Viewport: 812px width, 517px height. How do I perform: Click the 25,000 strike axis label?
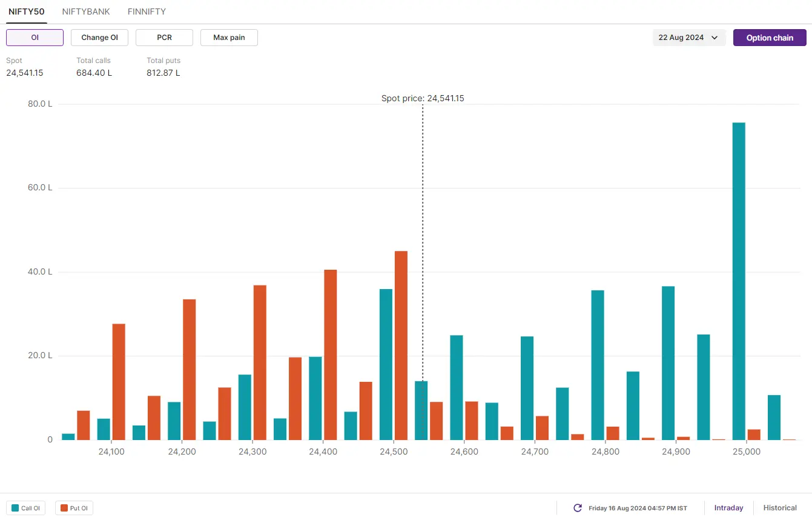(747, 452)
